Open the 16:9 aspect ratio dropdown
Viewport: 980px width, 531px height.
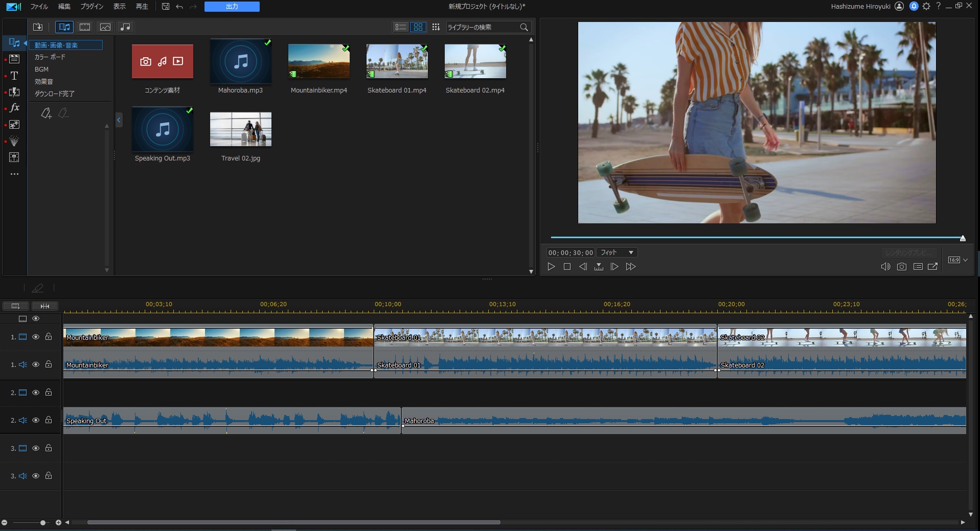pos(958,260)
